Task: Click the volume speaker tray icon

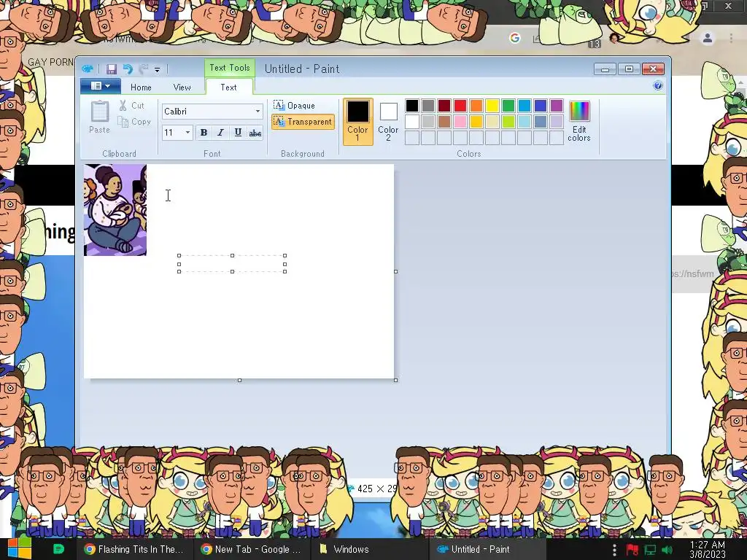Action: pos(667,550)
